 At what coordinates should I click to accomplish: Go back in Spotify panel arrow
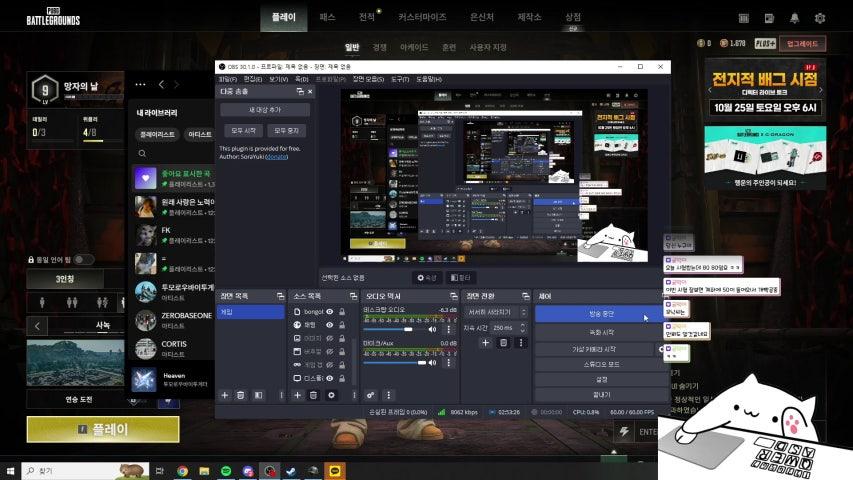(x=161, y=84)
